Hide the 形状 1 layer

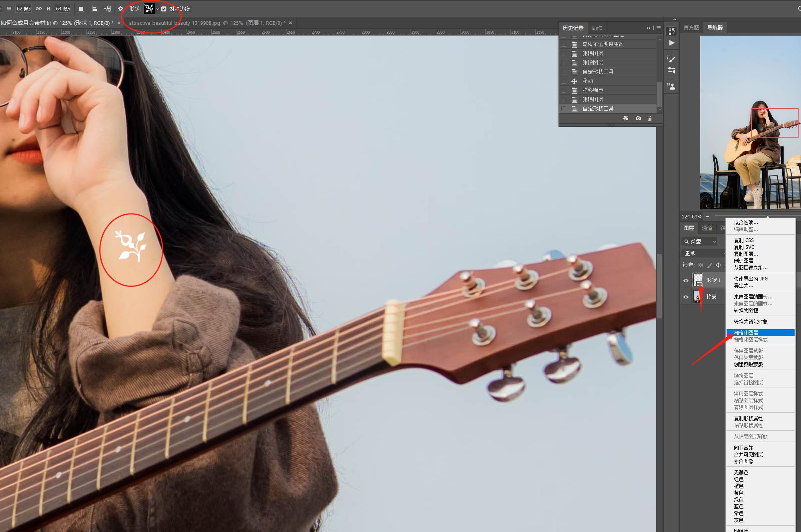686,280
